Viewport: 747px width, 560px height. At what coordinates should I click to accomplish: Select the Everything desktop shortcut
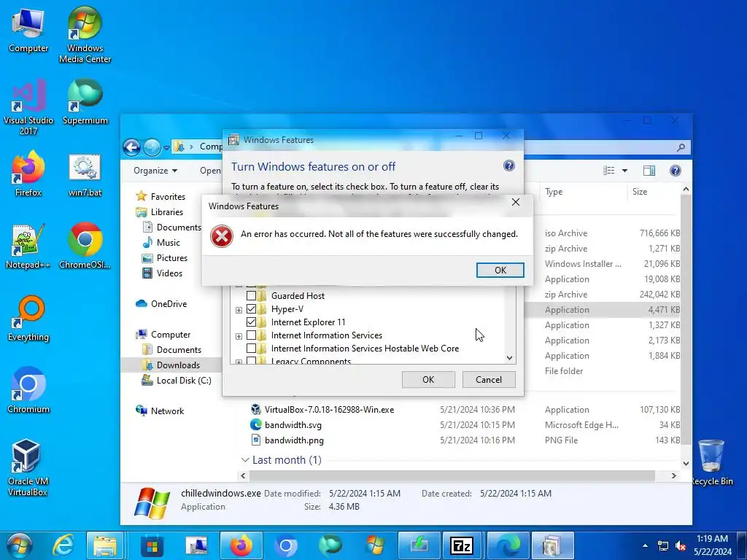(28, 319)
